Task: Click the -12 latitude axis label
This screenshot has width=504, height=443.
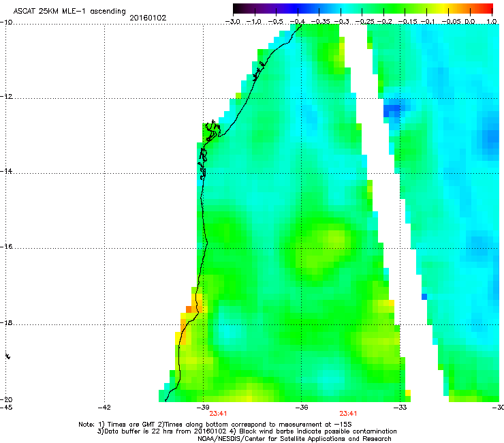Action: 6,96
